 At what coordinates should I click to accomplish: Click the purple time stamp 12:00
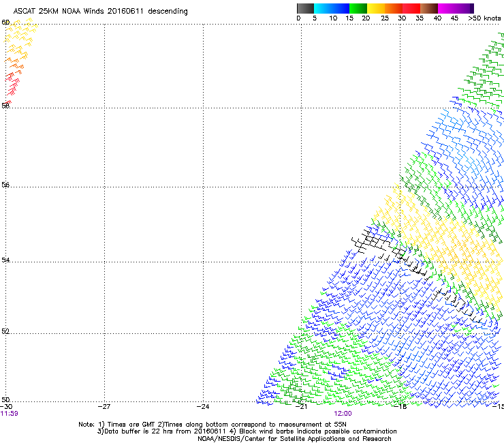[343, 414]
